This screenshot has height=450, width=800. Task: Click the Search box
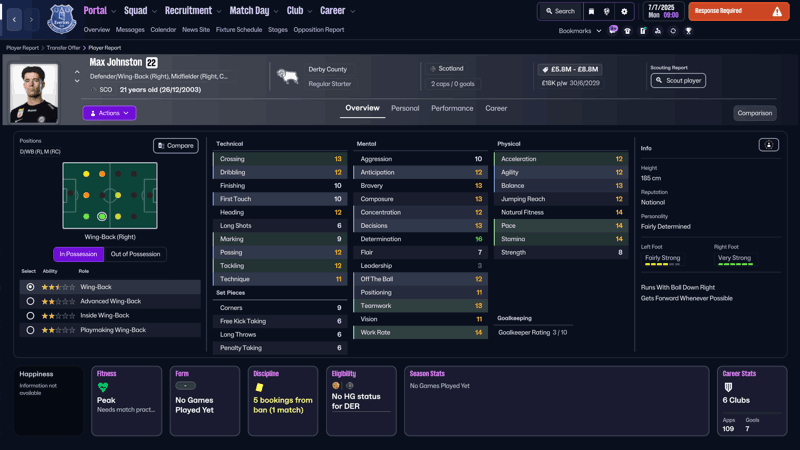coord(560,11)
